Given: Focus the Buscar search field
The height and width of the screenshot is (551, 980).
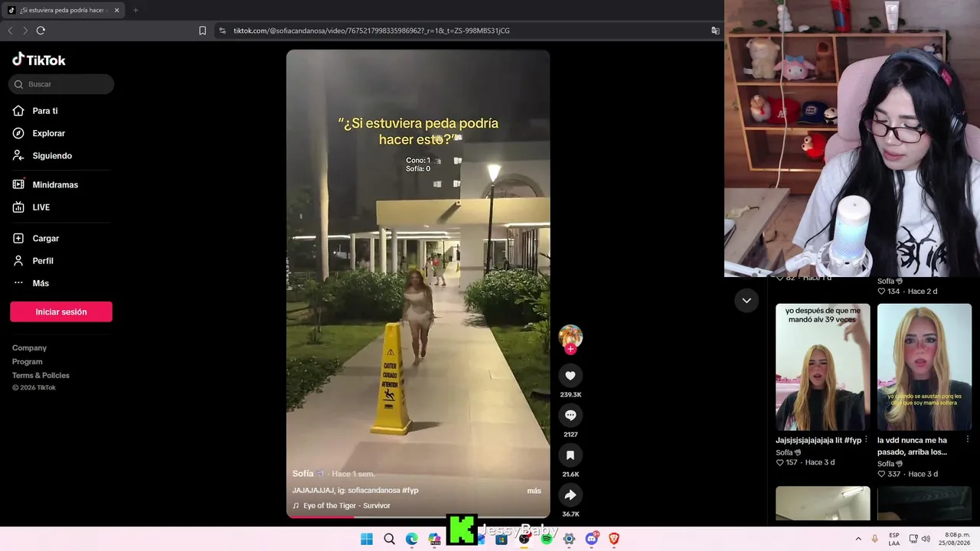Looking at the screenshot, I should [61, 84].
